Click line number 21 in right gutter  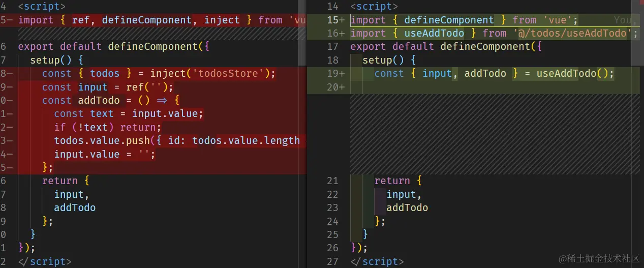(333, 181)
